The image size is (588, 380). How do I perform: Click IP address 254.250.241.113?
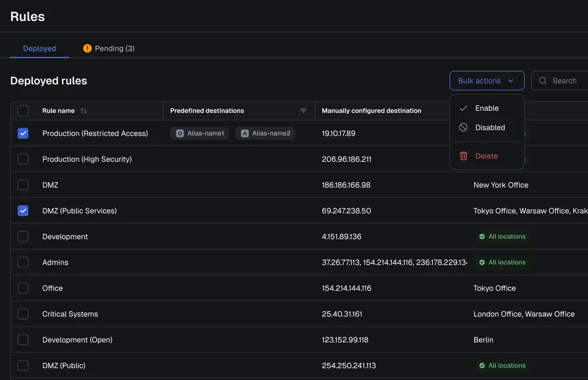coord(349,366)
